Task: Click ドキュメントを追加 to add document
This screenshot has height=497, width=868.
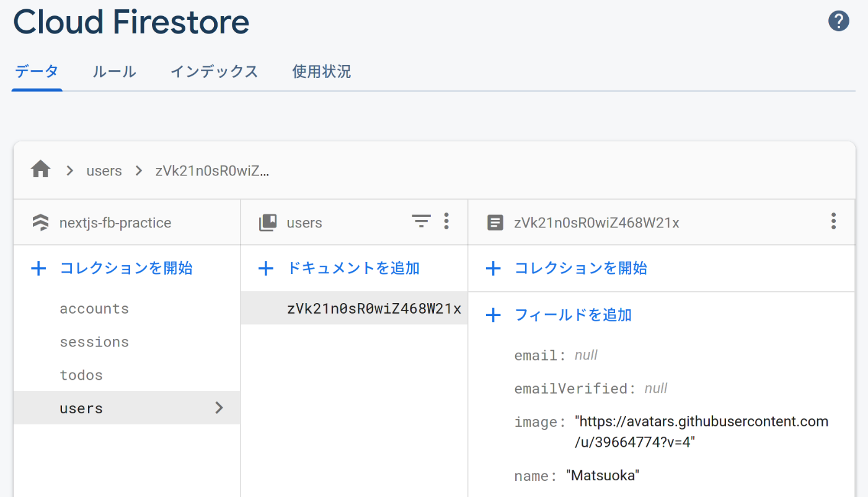Action: (x=353, y=268)
